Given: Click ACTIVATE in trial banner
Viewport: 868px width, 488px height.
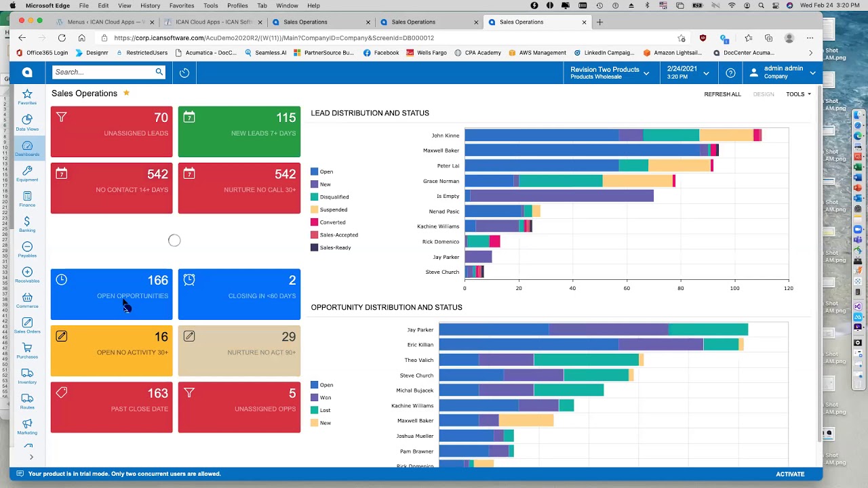Looking at the screenshot, I should coord(790,474).
